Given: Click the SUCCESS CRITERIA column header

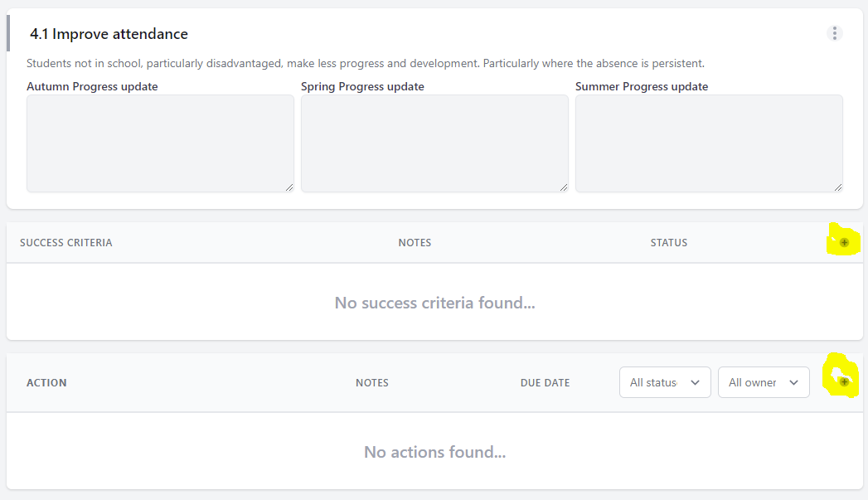Looking at the screenshot, I should point(65,243).
